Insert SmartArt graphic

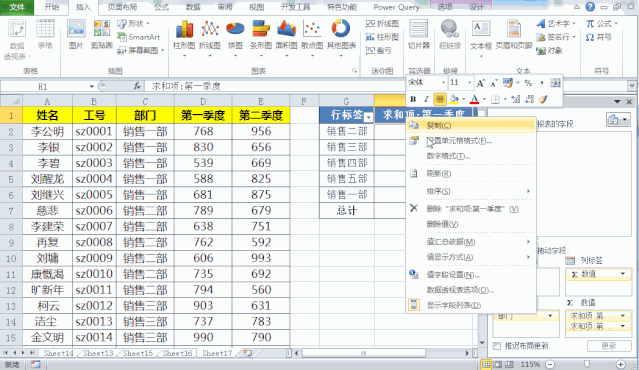[x=139, y=37]
